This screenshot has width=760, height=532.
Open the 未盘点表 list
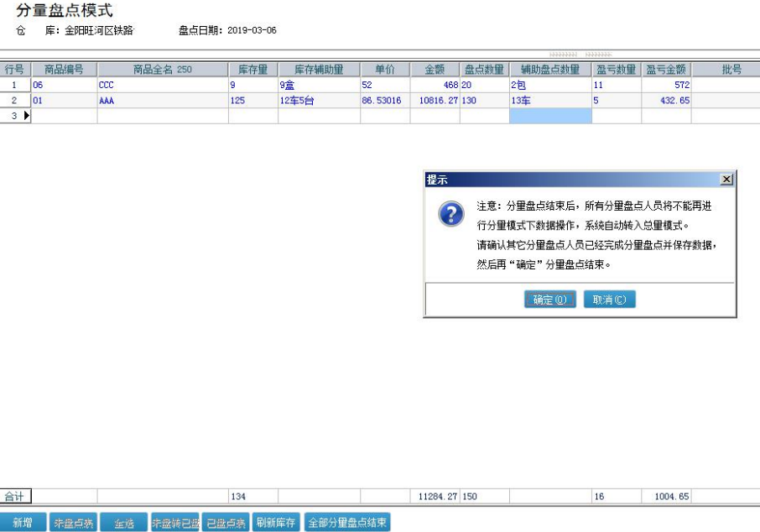pos(73,523)
